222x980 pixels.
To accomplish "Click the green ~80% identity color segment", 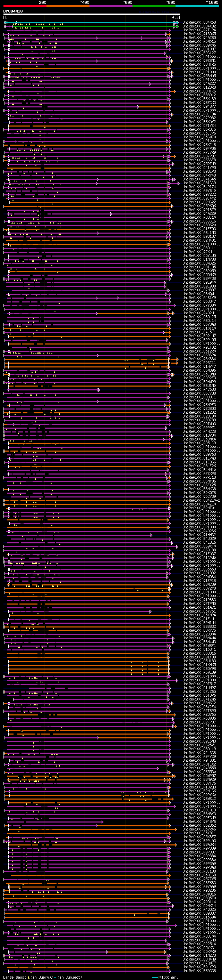I will tap(154, 6).
